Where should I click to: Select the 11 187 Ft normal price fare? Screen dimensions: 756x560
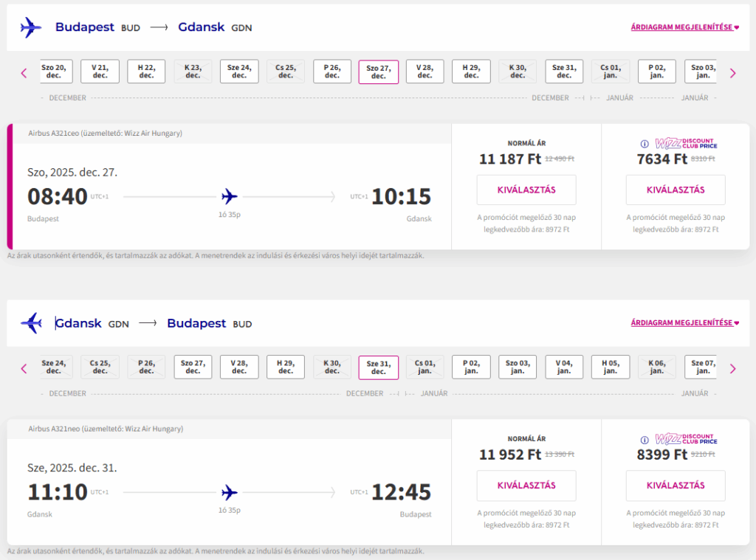[526, 190]
